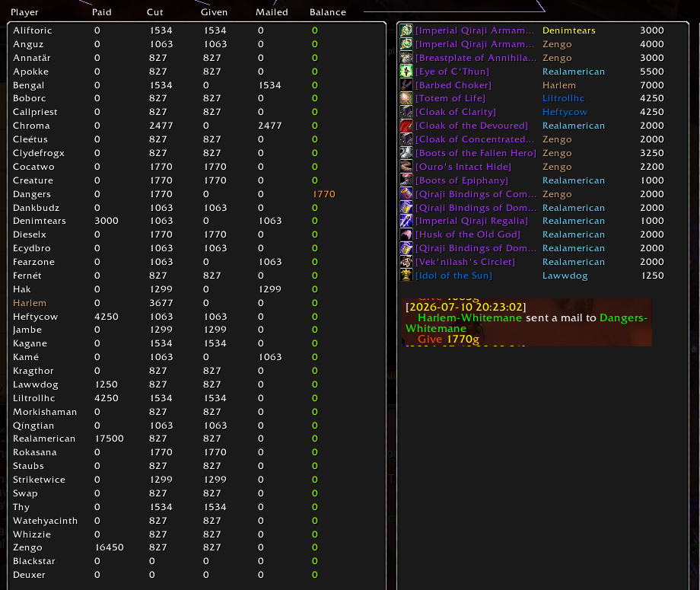Open the [Totem of Life] item link
Viewport: 700px width, 590px height.
[x=450, y=98]
